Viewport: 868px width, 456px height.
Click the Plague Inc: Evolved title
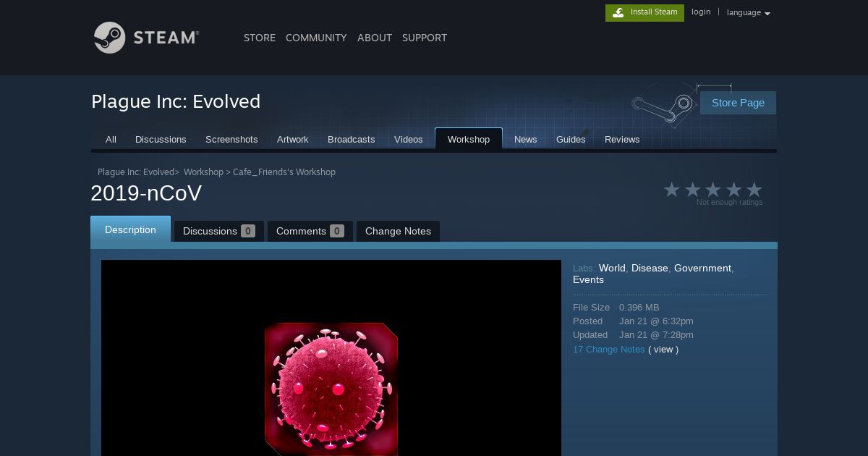pyautogui.click(x=176, y=101)
